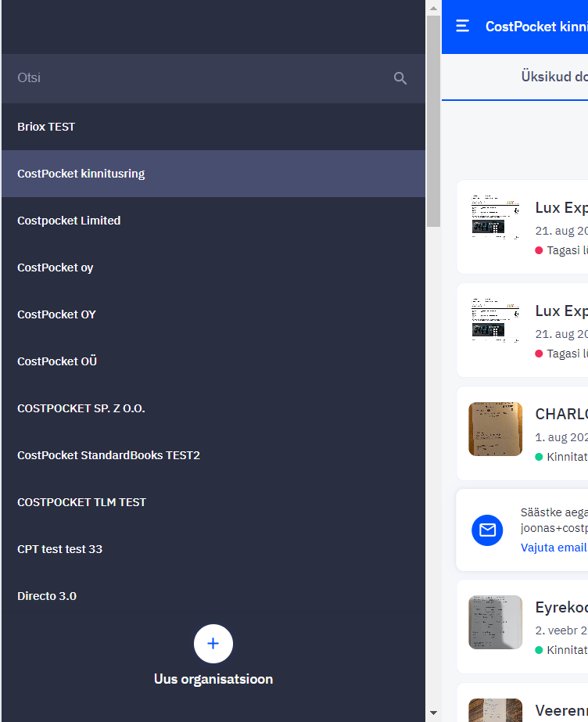Open the first Lux Express receipt thumbnail
The image size is (588, 722).
[495, 217]
